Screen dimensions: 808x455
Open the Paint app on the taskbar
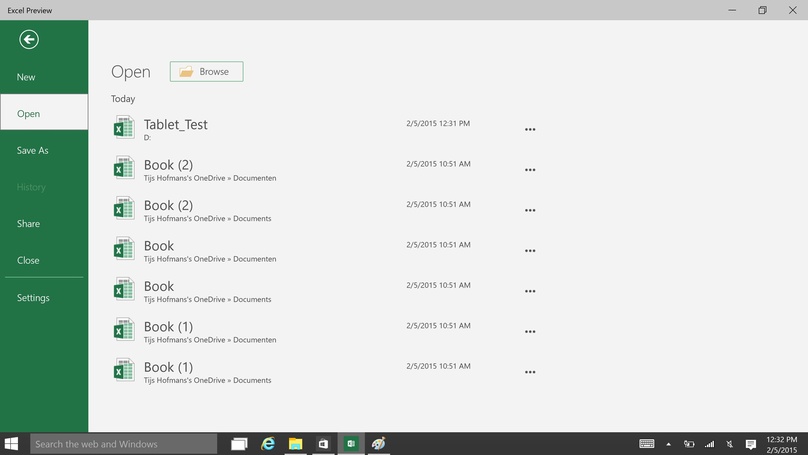click(x=379, y=444)
